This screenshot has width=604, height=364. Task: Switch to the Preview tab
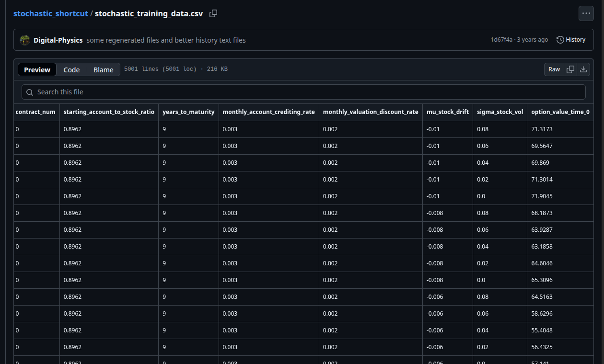coord(37,70)
